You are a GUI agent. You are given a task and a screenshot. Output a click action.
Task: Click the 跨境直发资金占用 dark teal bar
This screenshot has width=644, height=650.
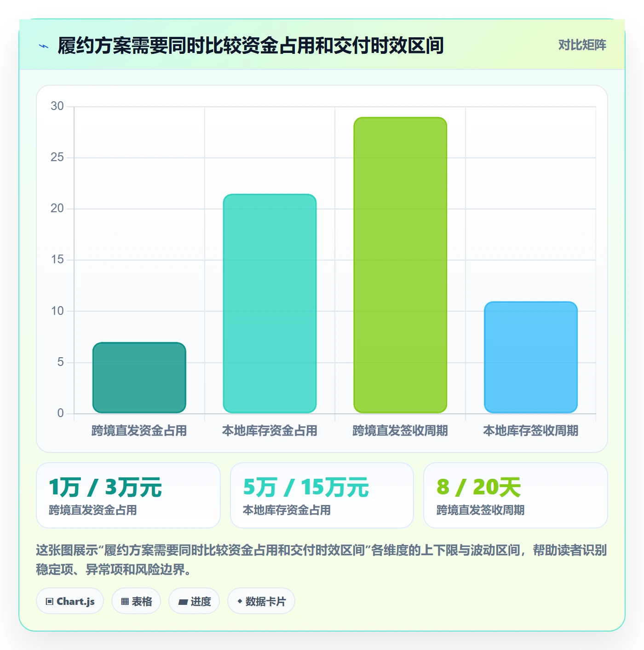(x=139, y=377)
